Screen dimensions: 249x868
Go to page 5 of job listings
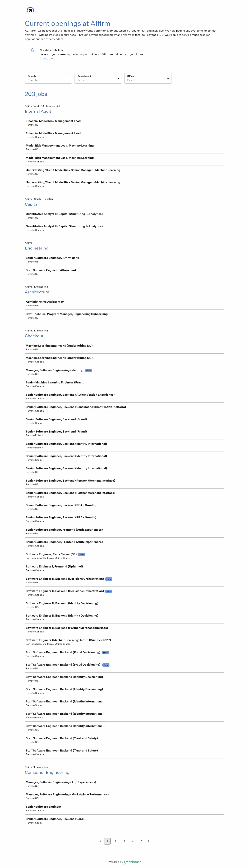coord(141,841)
